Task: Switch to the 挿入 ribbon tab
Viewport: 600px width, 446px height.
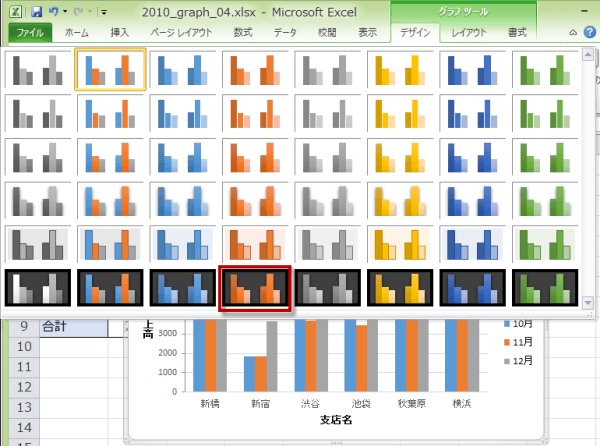Action: click(120, 33)
